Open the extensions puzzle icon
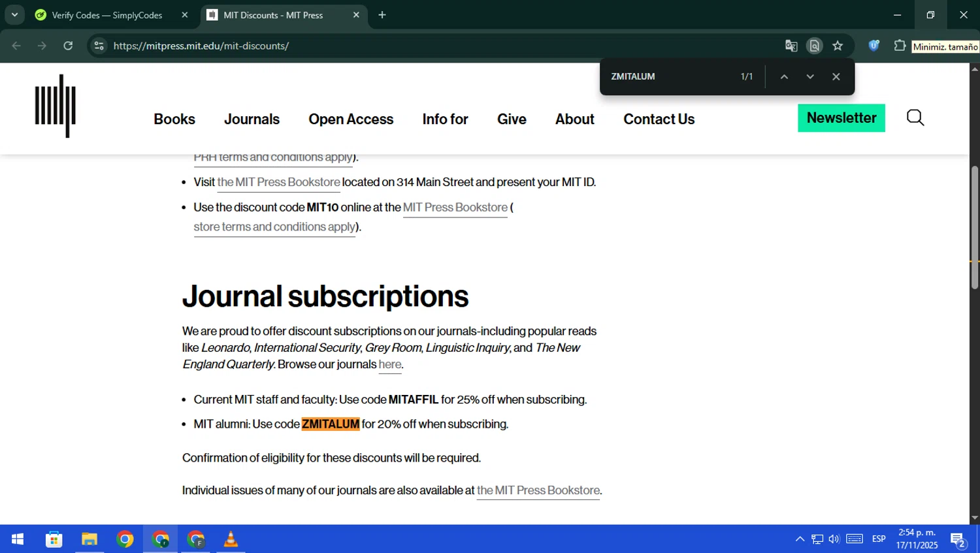The width and height of the screenshot is (980, 553). [x=900, y=46]
